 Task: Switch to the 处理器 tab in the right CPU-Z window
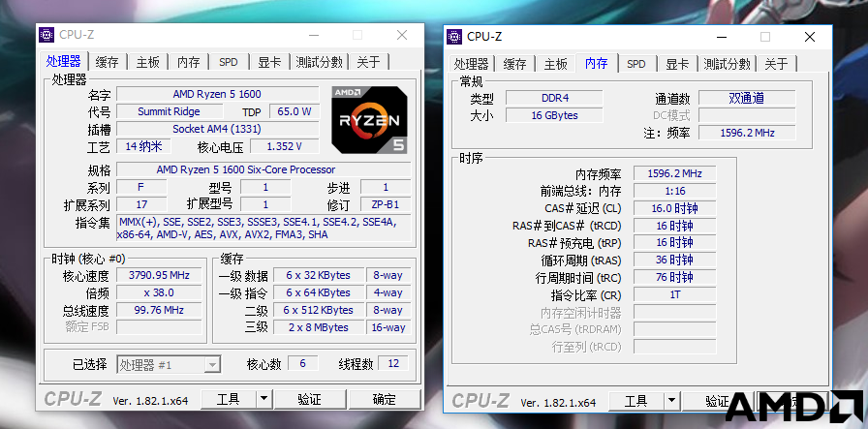pyautogui.click(x=472, y=64)
